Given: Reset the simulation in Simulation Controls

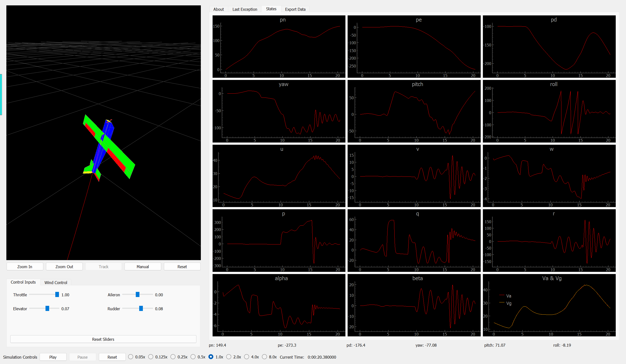Looking at the screenshot, I should click(112, 357).
